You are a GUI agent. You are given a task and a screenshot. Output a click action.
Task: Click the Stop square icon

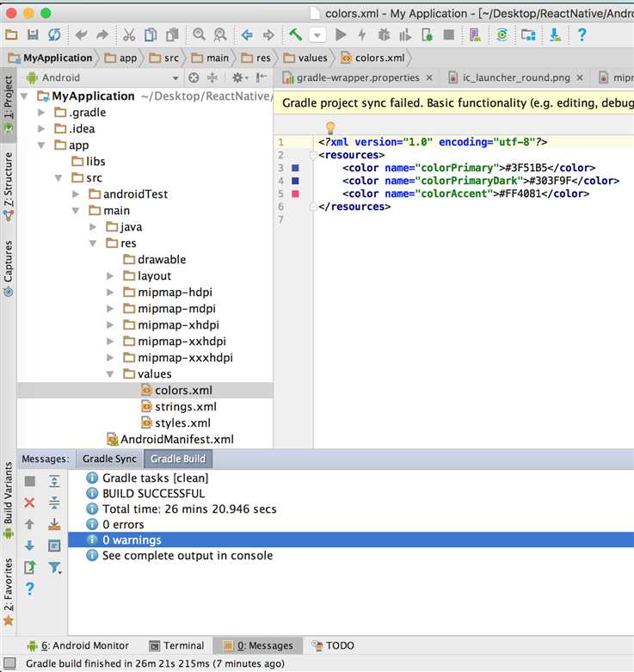point(448,34)
